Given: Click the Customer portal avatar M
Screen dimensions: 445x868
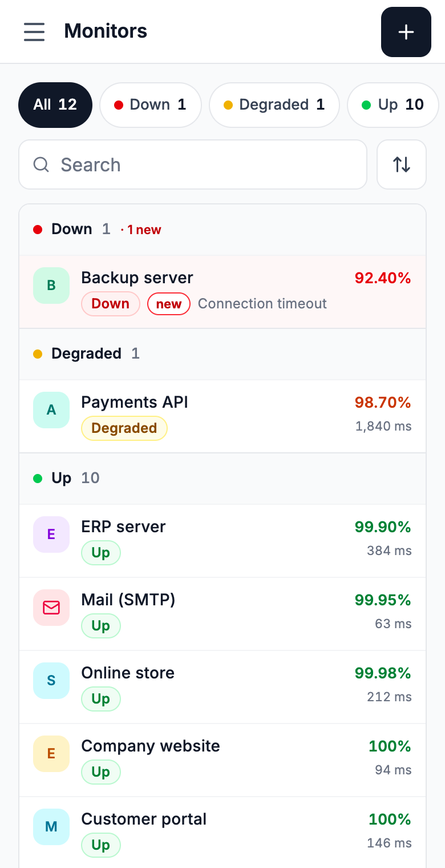Looking at the screenshot, I should point(51,827).
